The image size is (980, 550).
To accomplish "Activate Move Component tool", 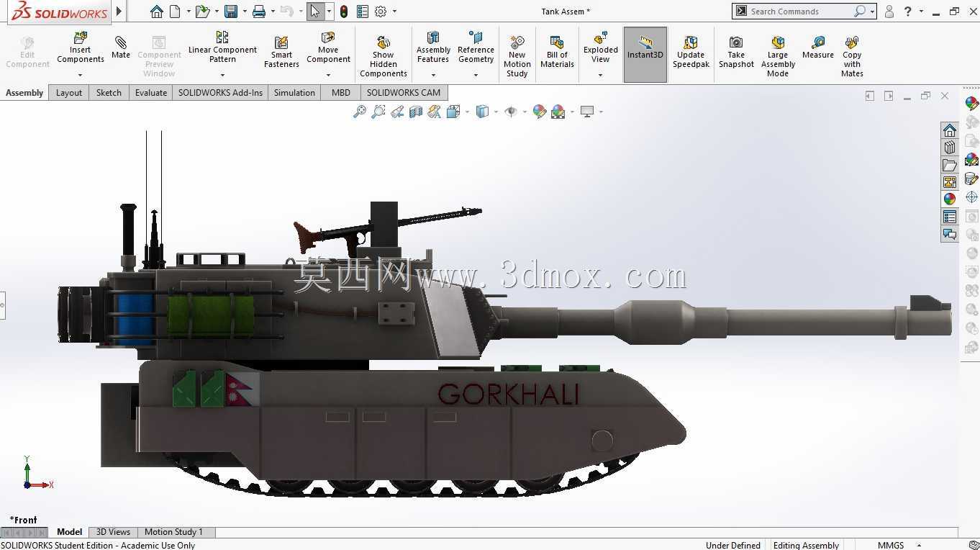I will (328, 47).
